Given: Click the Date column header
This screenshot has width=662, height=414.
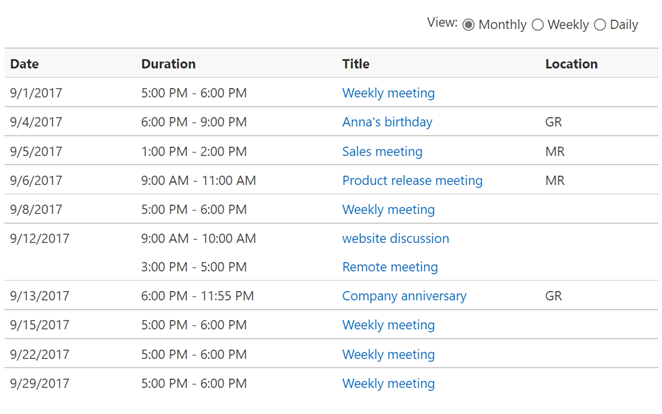Looking at the screenshot, I should coord(24,64).
